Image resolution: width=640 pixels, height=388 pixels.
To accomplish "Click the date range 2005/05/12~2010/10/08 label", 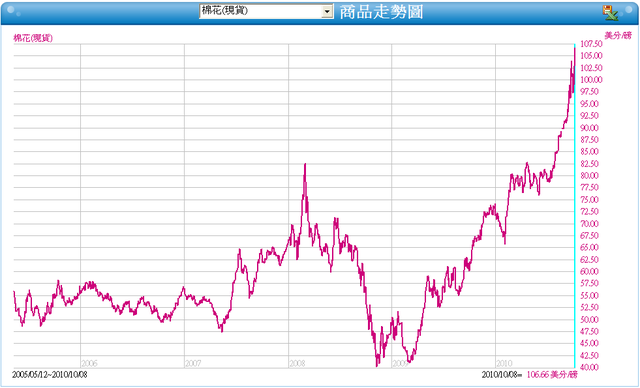I will click(49, 375).
